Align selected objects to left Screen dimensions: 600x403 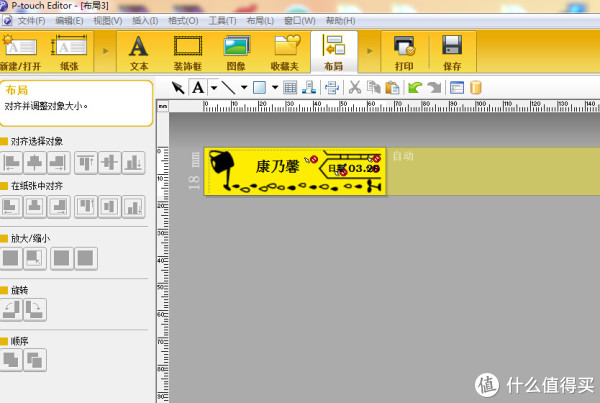tap(11, 163)
